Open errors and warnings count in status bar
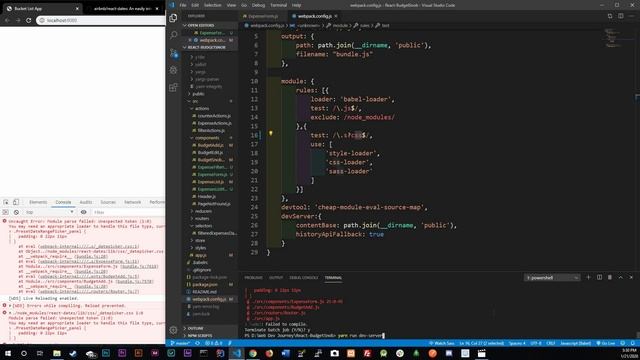640x360 pixels. (x=213, y=343)
